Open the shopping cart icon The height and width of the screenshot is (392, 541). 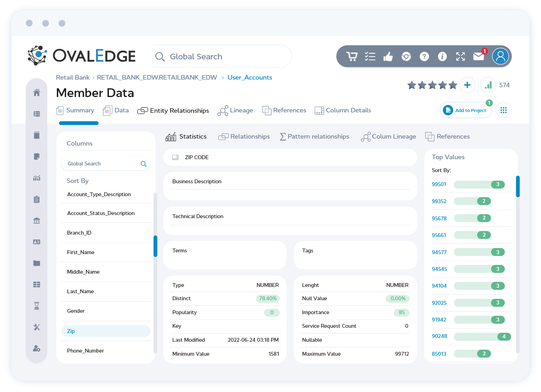[x=352, y=56]
